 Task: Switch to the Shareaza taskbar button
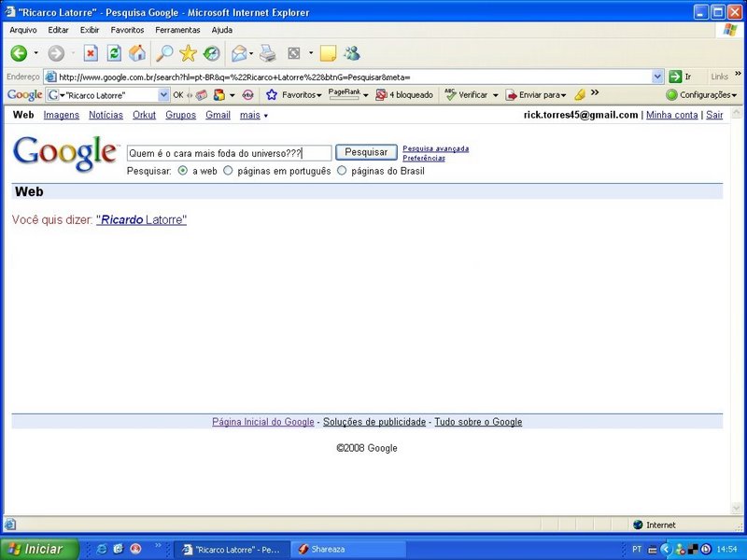[347, 550]
